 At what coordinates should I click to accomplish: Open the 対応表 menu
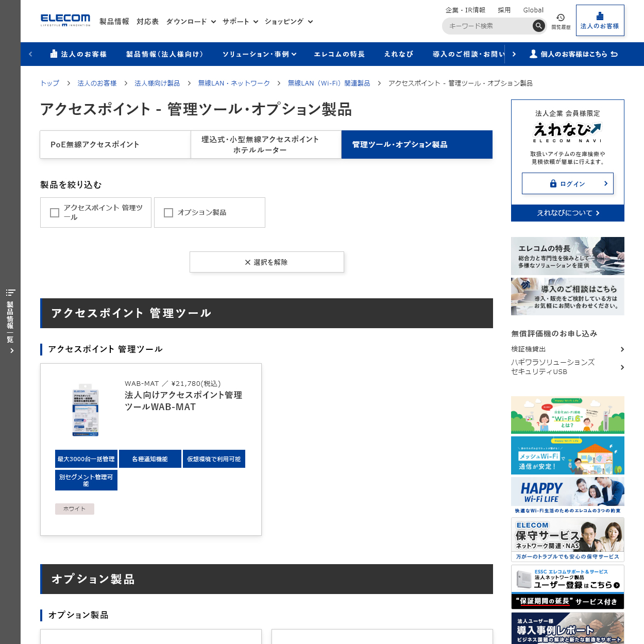click(x=148, y=22)
